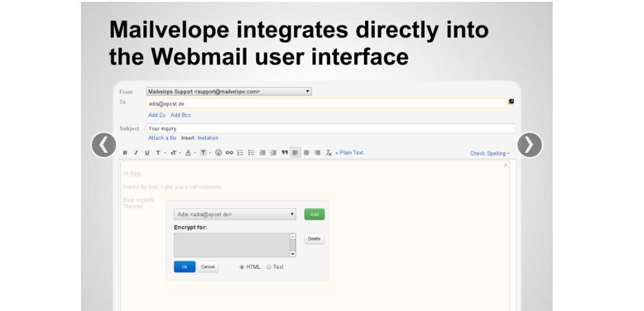Select the HTML radio option

(242, 267)
